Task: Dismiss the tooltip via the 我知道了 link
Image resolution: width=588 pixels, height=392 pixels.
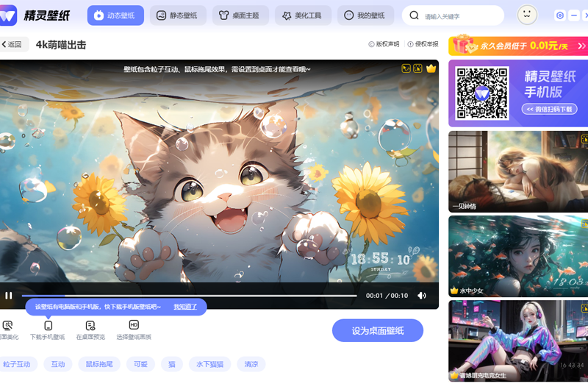Action: [185, 307]
